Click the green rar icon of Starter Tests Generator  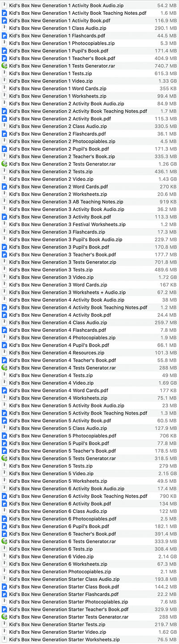point(4,617)
